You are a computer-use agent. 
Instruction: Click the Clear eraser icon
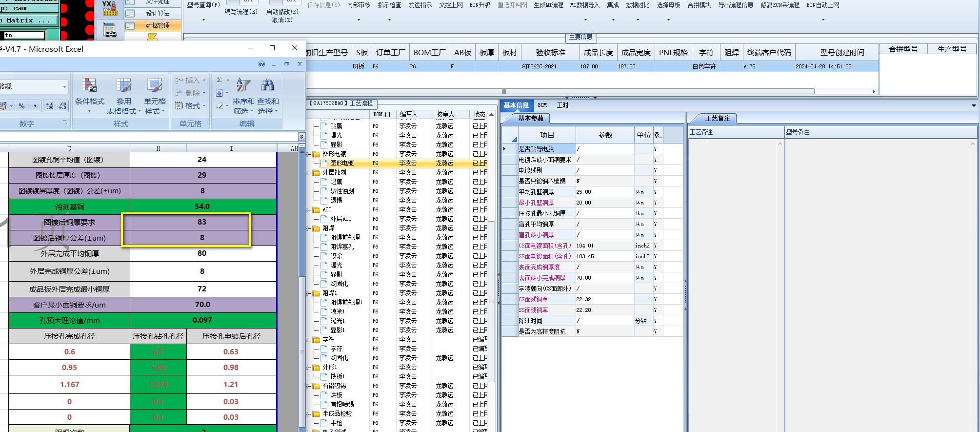[220, 105]
